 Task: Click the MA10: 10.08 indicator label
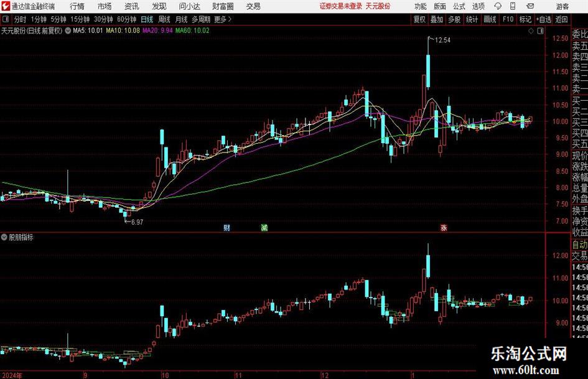(x=123, y=30)
